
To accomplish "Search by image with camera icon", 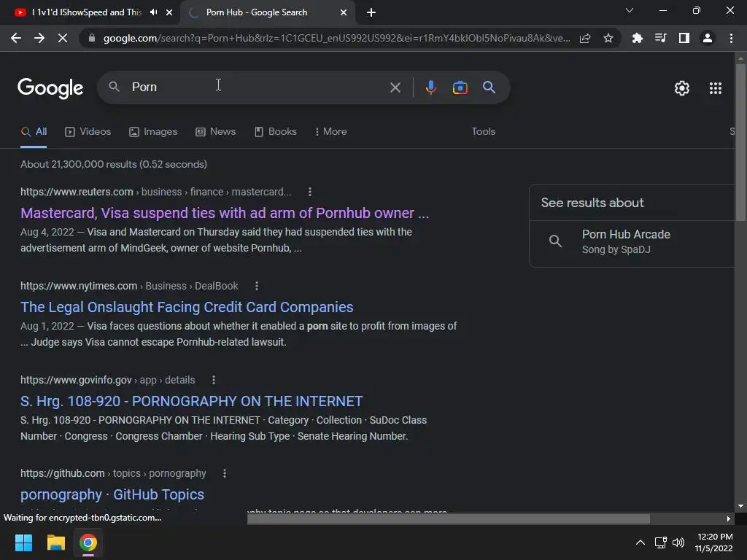I will (460, 87).
